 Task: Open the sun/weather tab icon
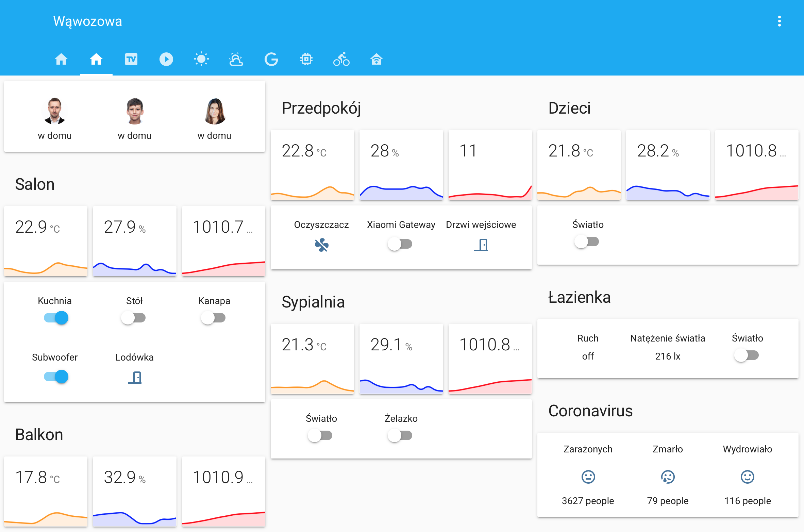pos(201,59)
